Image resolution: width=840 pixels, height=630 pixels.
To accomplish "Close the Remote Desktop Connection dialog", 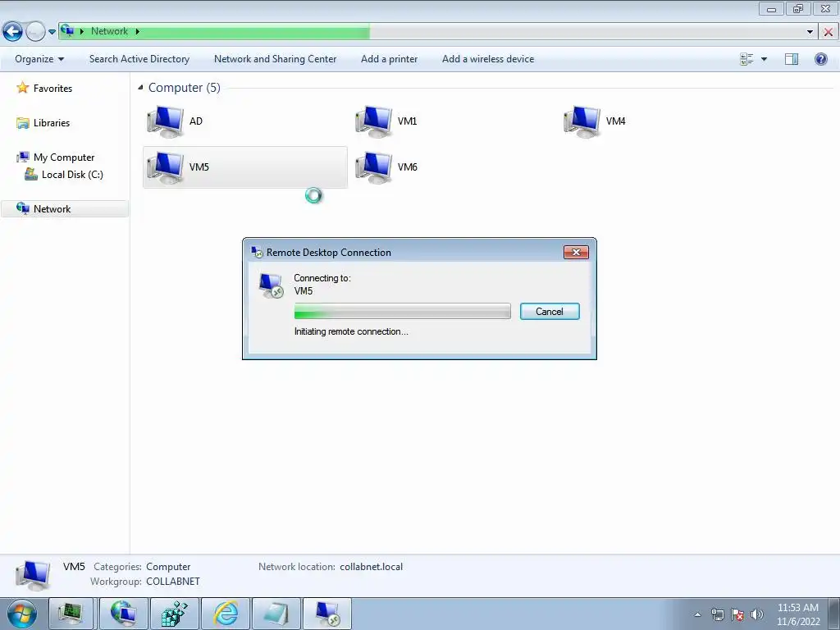I will point(576,253).
